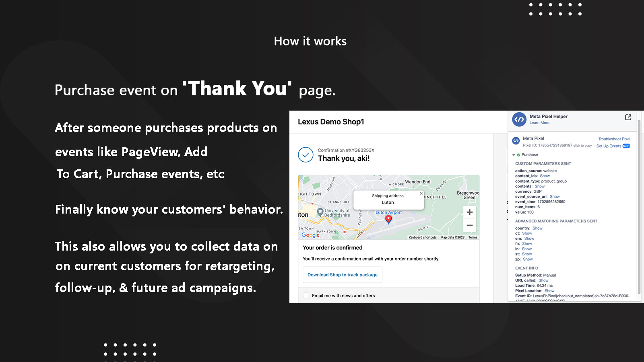
Task: Click 'Wandon End' map label
Action: point(417,182)
